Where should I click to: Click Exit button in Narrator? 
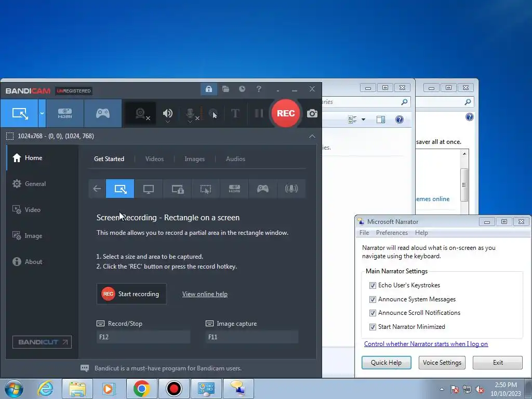point(498,362)
